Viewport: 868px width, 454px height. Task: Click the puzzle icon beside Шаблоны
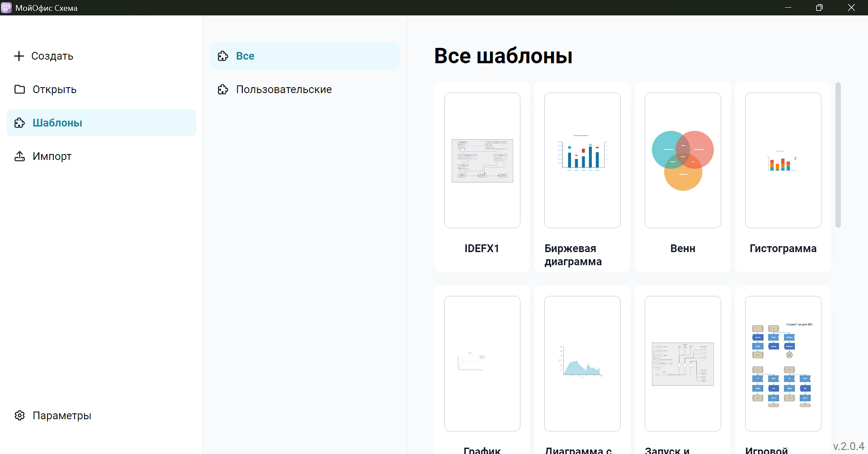pyautogui.click(x=19, y=123)
